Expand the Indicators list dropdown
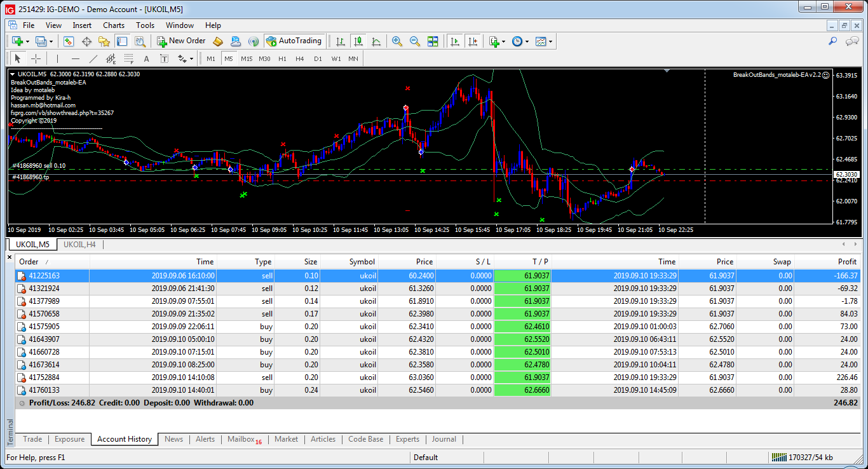The image size is (868, 469). point(504,41)
